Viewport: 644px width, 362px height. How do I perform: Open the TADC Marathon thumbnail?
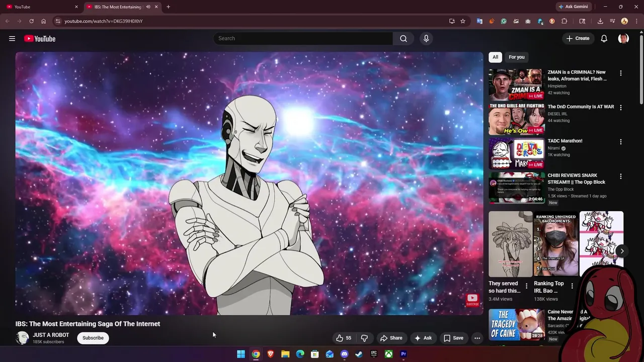pyautogui.click(x=516, y=154)
